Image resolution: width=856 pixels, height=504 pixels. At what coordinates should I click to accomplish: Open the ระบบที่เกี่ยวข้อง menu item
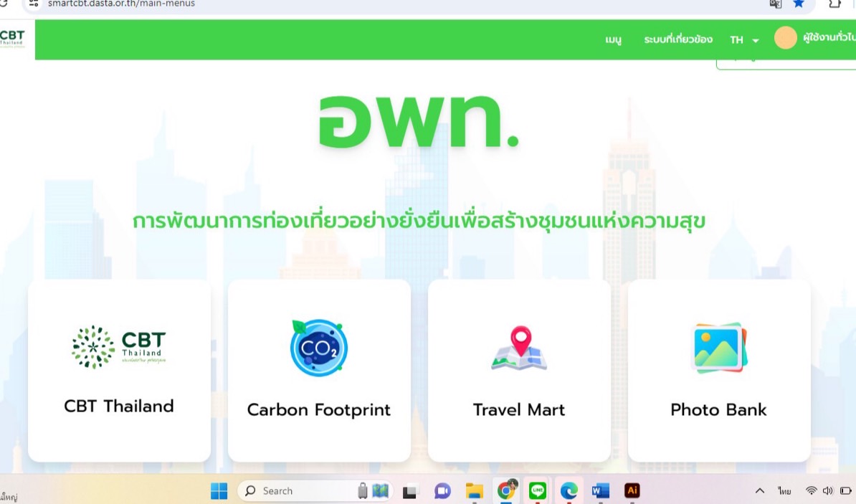[x=677, y=39]
